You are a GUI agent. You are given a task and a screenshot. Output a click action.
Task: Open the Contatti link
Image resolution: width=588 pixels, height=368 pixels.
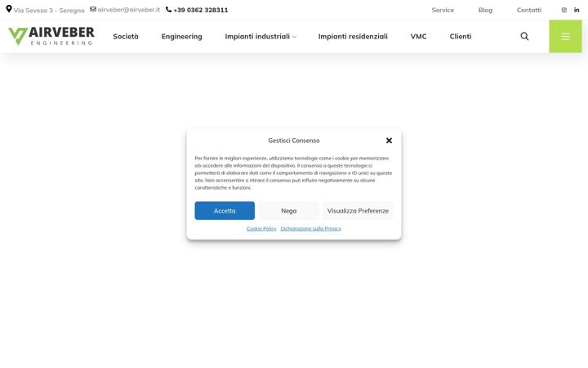coord(529,10)
